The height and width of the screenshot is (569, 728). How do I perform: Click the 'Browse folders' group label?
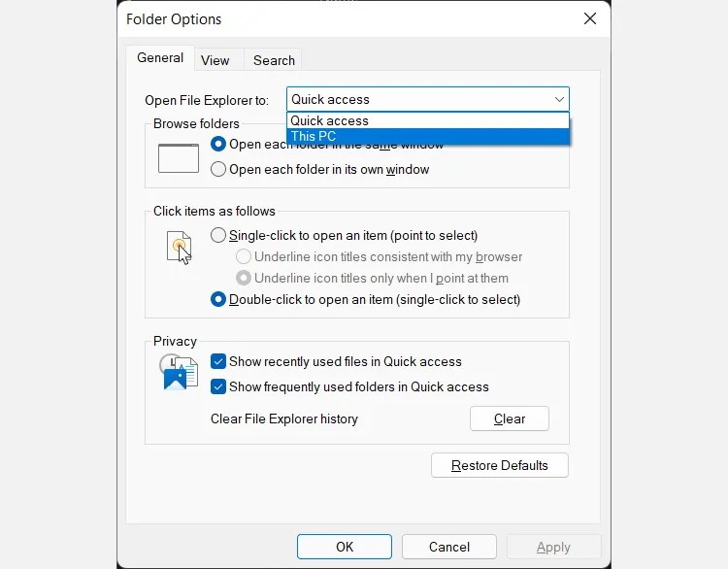(196, 123)
